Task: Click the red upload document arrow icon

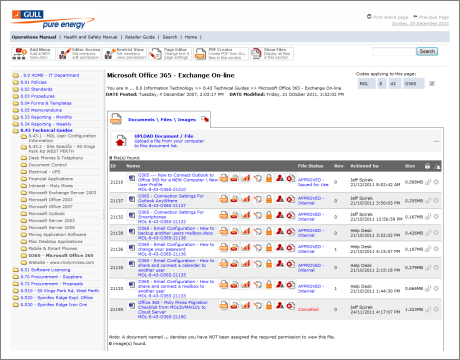Action: pyautogui.click(x=120, y=141)
